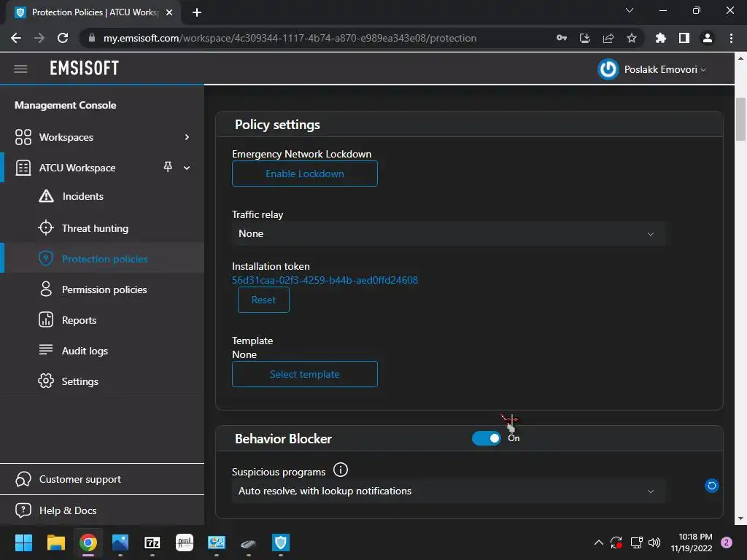Image resolution: width=747 pixels, height=560 pixels.
Task: Click the Emsisoft logo
Action: (85, 68)
